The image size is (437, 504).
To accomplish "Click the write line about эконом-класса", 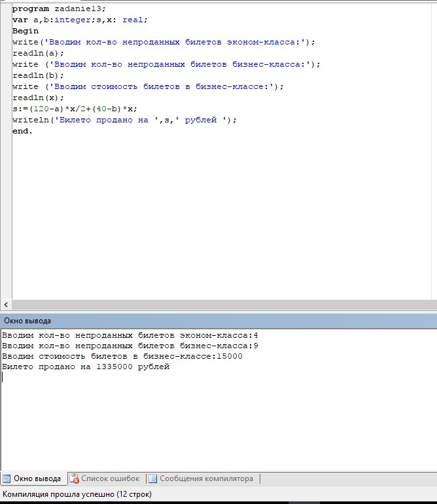I will [164, 42].
